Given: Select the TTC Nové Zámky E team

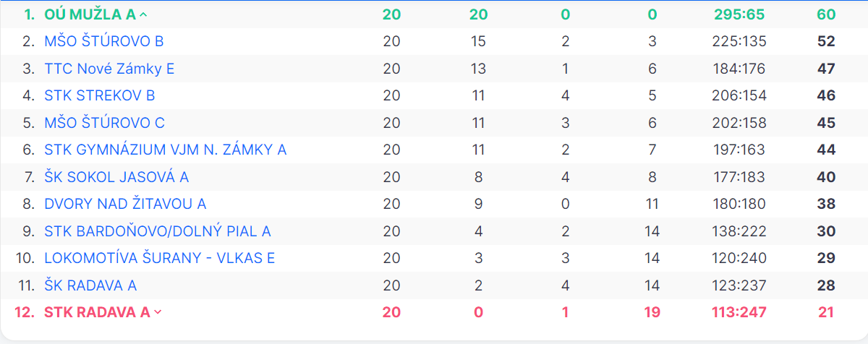Looking at the screenshot, I should pos(109,69).
